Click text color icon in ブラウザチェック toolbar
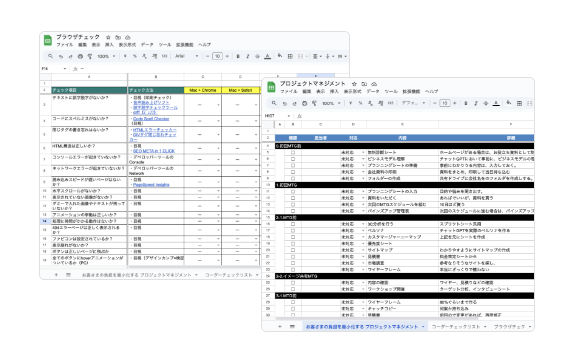The image size is (573, 362). point(267,56)
